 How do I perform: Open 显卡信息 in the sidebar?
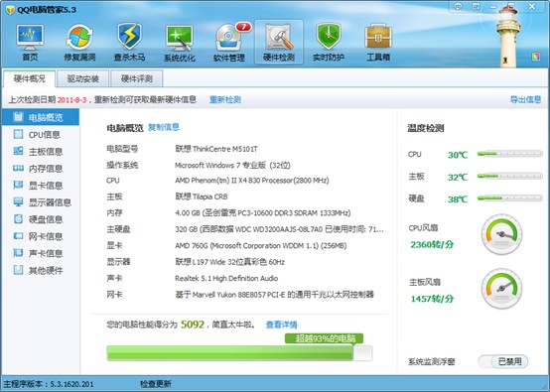point(41,186)
